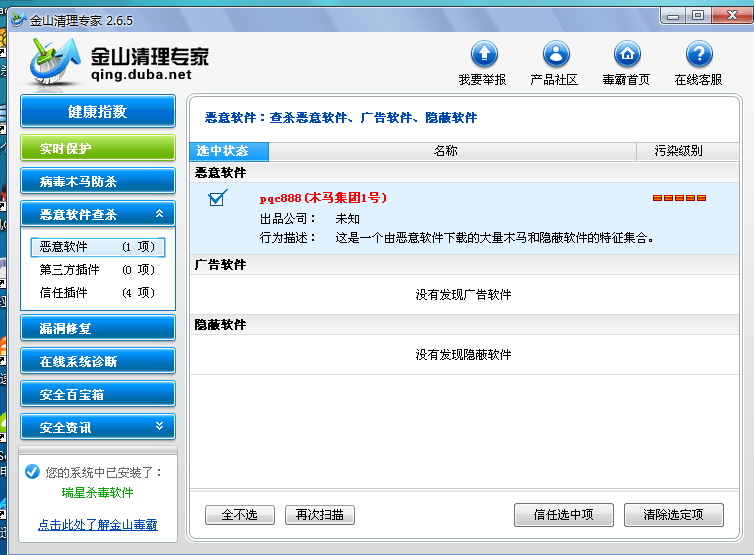Open the 漏洞修复 section
The image size is (754, 555).
[98, 328]
